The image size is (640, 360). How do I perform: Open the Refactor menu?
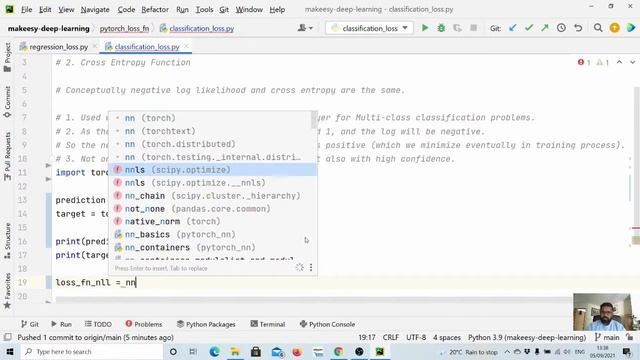[x=155, y=9]
